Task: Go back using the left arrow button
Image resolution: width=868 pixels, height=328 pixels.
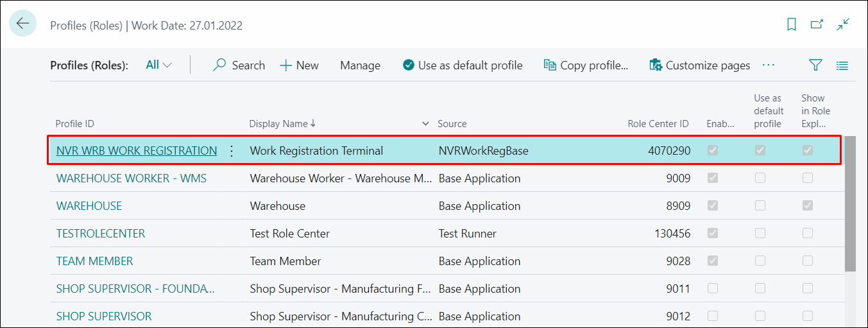Action: click(23, 24)
